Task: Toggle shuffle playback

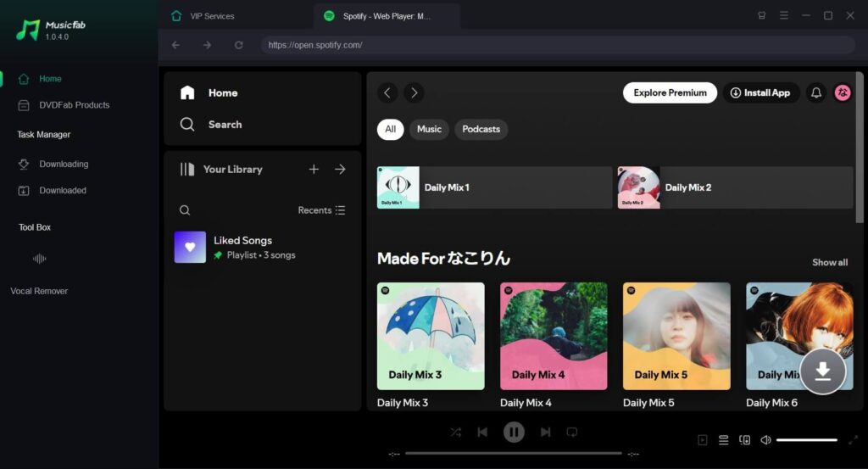Action: [x=455, y=432]
